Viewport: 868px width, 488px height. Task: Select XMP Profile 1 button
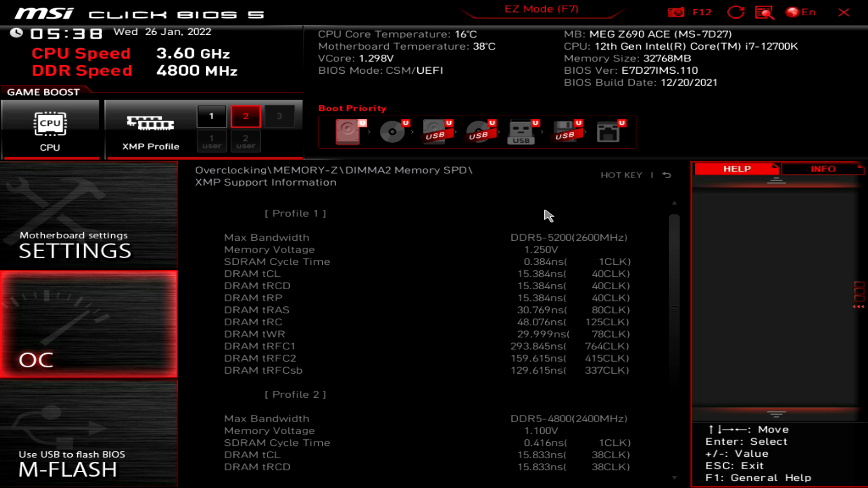211,116
